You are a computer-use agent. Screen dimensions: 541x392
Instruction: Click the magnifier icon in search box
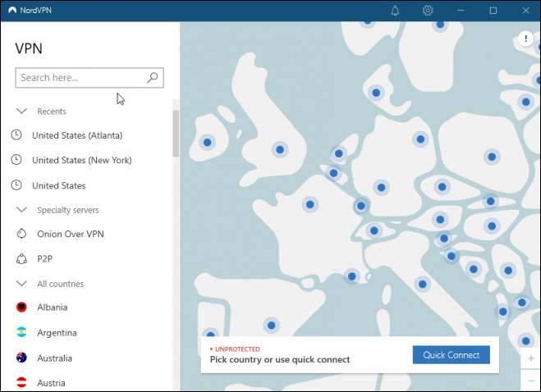coord(152,78)
